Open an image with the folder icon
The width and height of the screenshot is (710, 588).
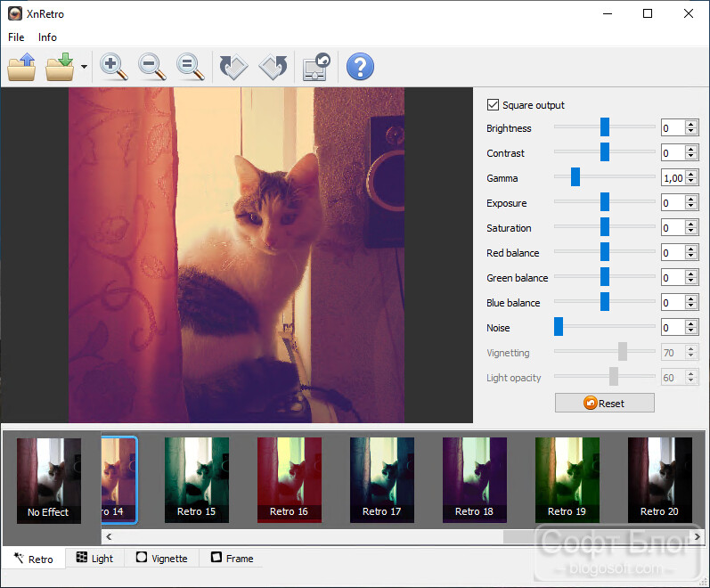click(21, 67)
